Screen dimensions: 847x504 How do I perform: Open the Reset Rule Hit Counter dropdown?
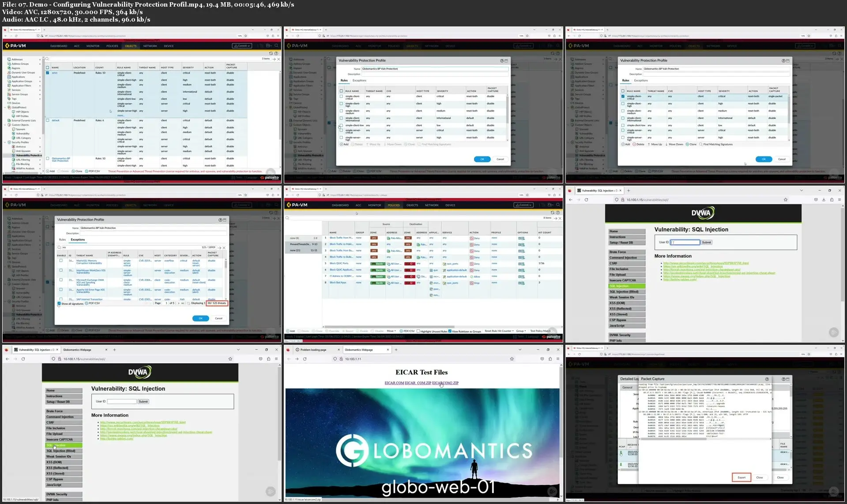tap(499, 331)
